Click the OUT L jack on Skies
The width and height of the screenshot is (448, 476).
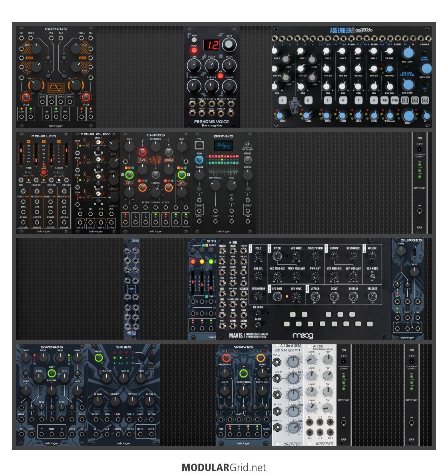(140, 434)
